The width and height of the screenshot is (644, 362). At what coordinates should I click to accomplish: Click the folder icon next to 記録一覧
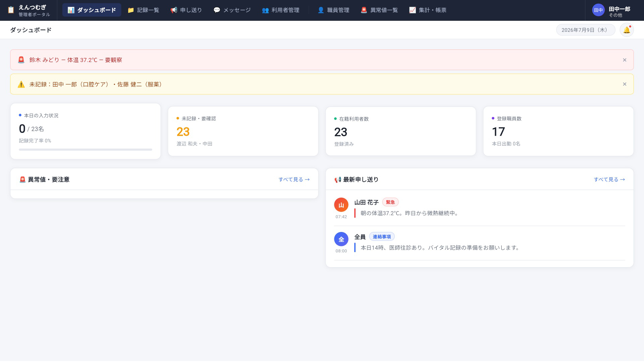(x=131, y=10)
